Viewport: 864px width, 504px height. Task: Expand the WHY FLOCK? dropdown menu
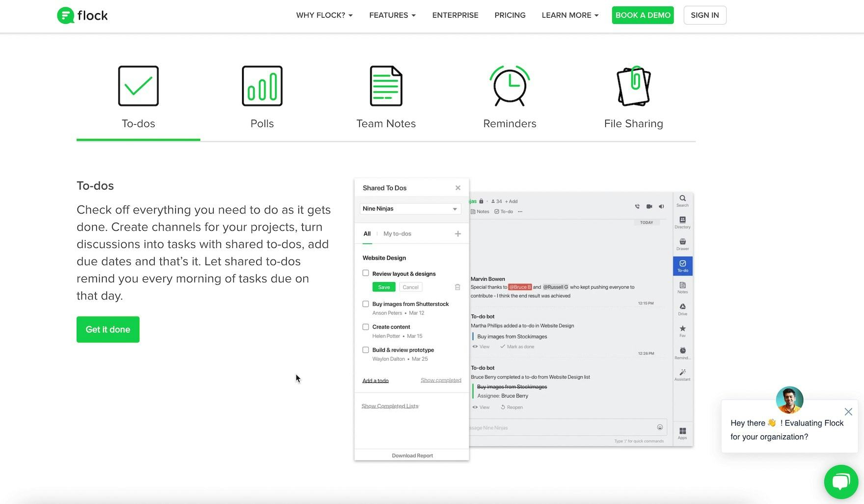pos(324,15)
